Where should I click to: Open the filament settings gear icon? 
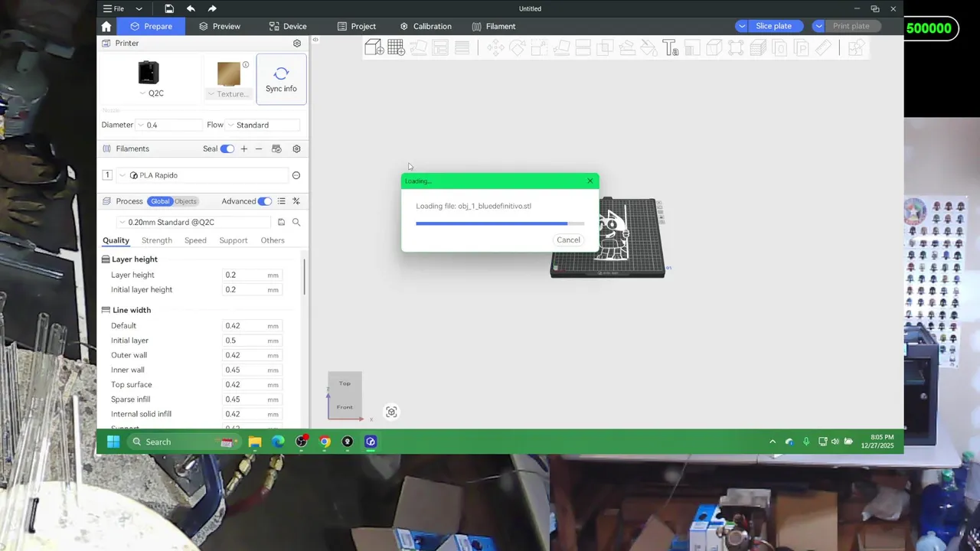point(296,148)
